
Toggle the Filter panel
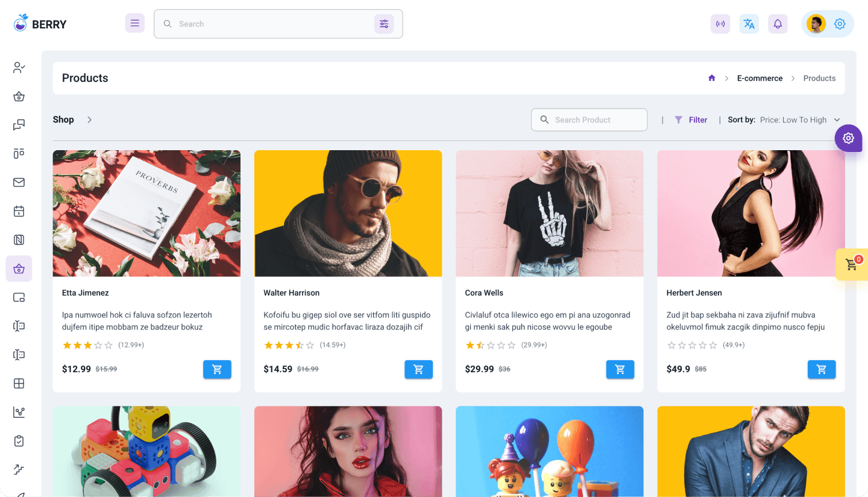[x=691, y=120]
